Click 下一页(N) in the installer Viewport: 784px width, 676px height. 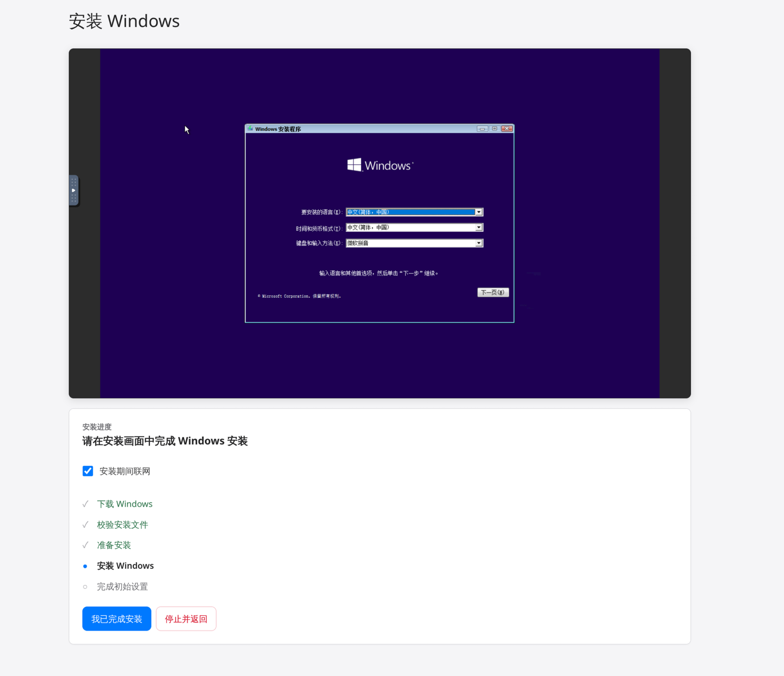pyautogui.click(x=493, y=292)
